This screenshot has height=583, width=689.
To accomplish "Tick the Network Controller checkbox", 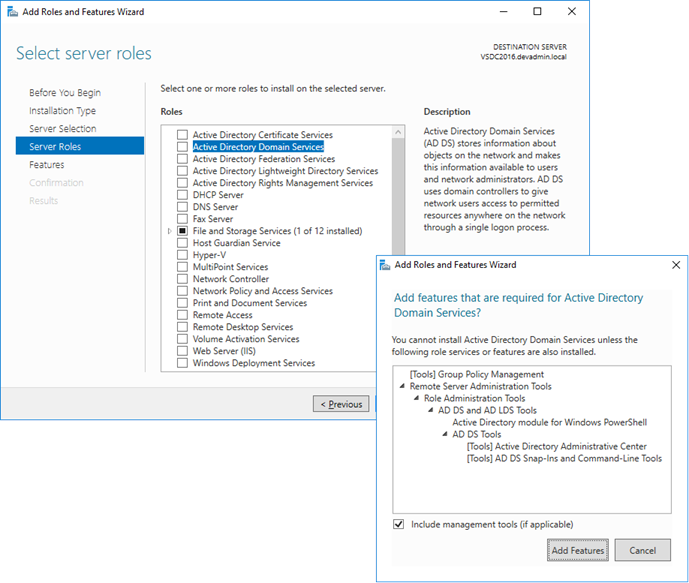I will tap(182, 279).
